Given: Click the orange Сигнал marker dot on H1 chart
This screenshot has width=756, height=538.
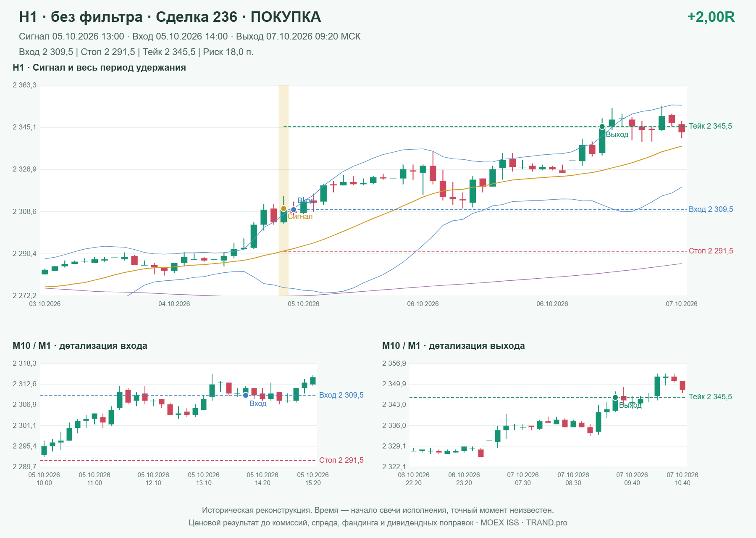Looking at the screenshot, I should point(283,208).
